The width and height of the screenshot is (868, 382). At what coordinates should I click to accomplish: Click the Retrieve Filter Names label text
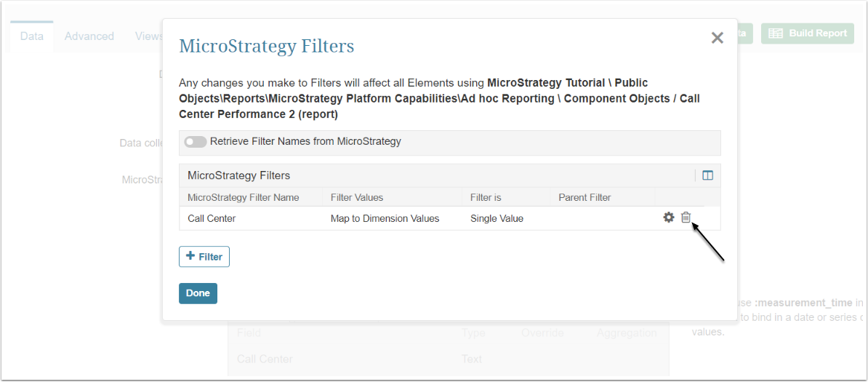305,142
